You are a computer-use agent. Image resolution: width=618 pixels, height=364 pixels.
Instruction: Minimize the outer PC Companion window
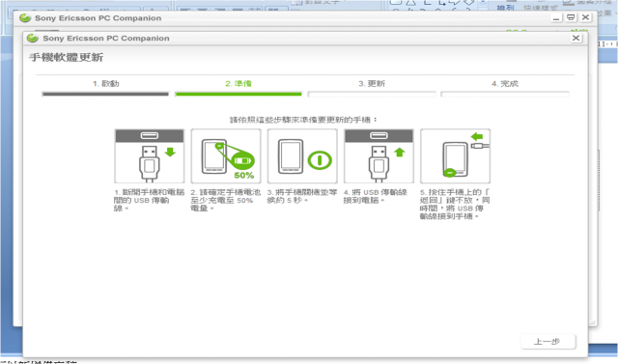556,17
